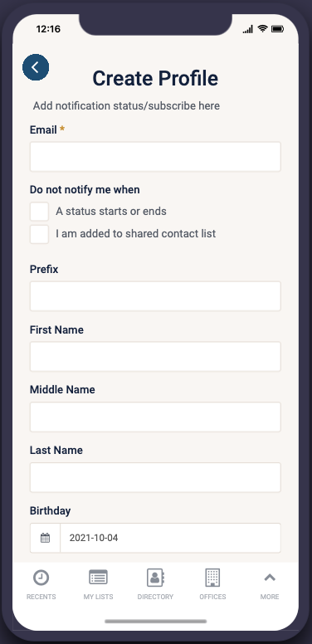Tap the cellular signal icon
This screenshot has height=644, width=312.
click(247, 29)
